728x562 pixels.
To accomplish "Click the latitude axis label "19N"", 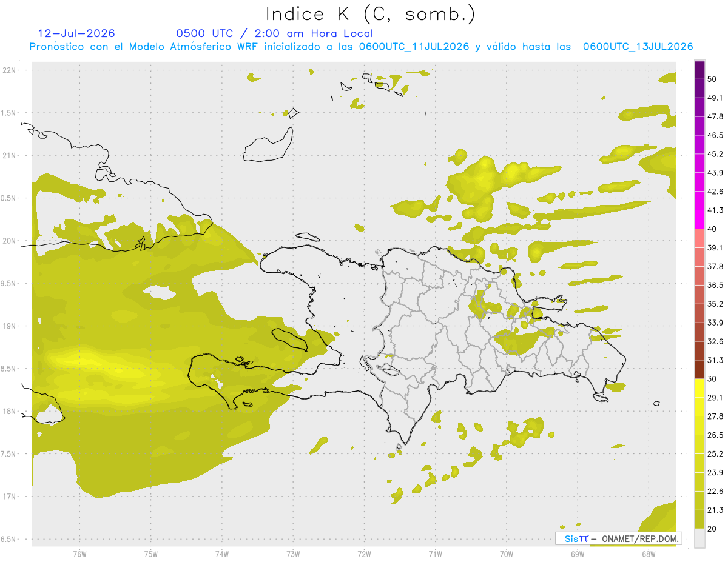I will (x=9, y=326).
